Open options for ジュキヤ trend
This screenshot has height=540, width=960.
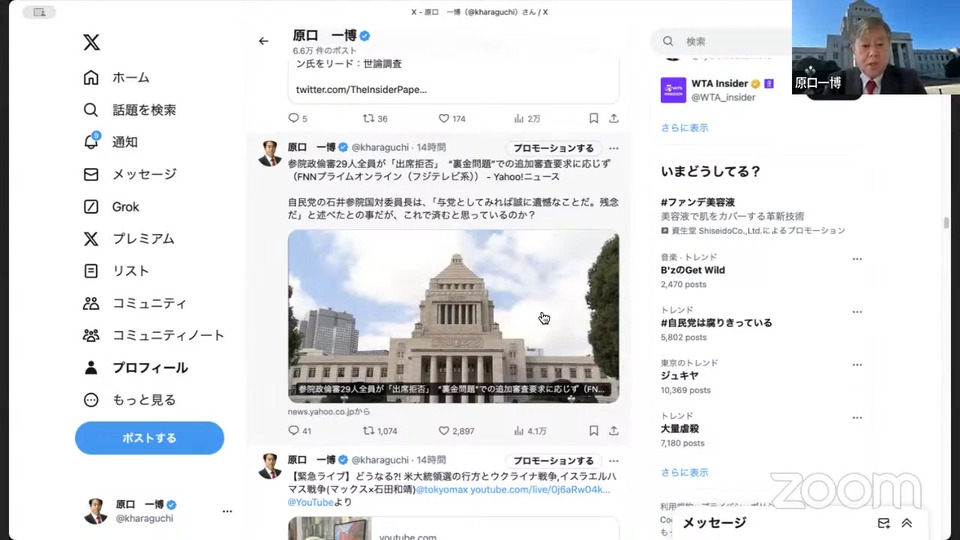[857, 365]
